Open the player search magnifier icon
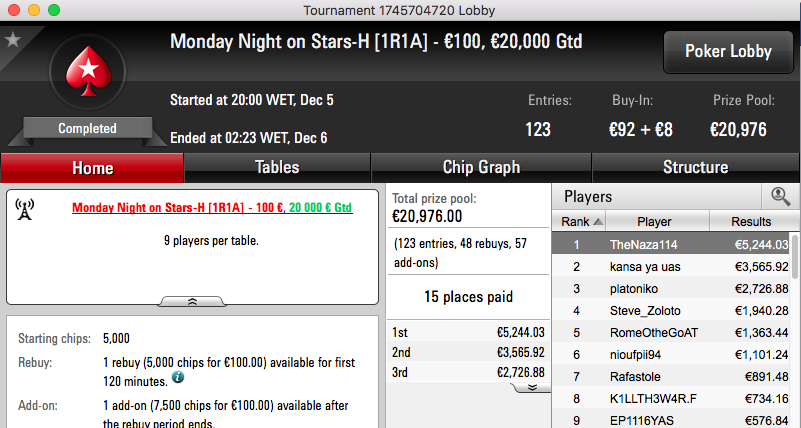The image size is (801, 428). pyautogui.click(x=780, y=196)
